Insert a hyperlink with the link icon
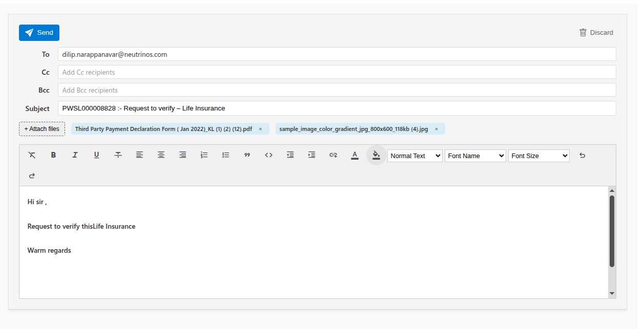 (333, 155)
